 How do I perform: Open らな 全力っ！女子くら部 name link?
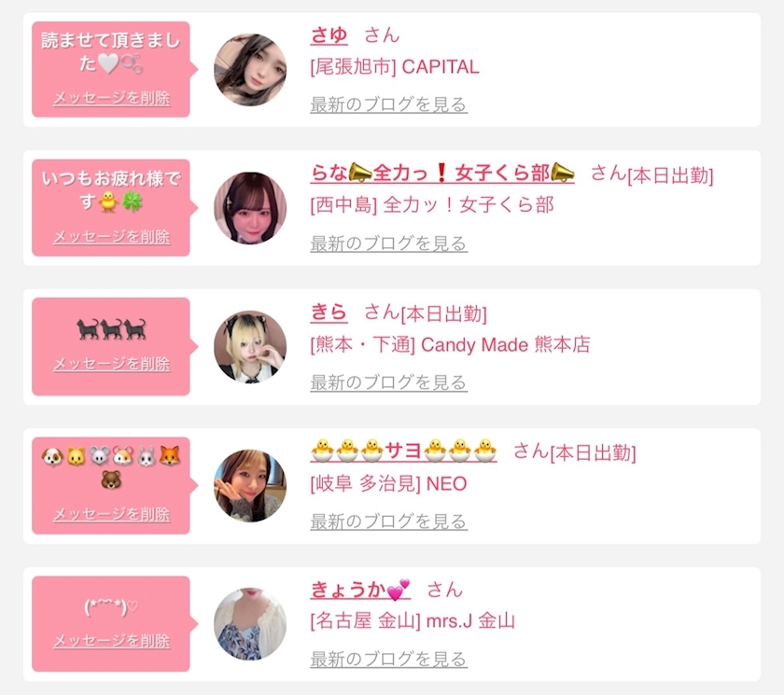[x=442, y=173]
